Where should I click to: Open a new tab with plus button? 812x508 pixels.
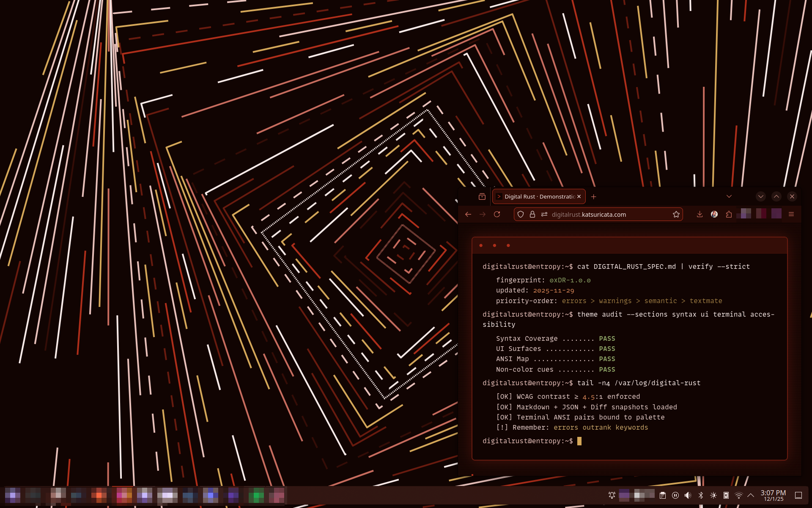(x=593, y=196)
